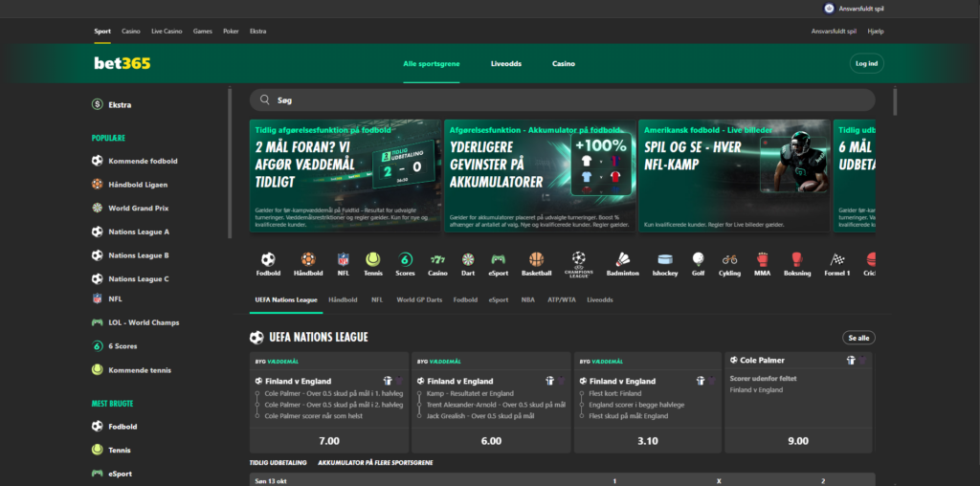The image size is (980, 486).
Task: Select the 3.10 odds bet
Action: pyautogui.click(x=648, y=440)
